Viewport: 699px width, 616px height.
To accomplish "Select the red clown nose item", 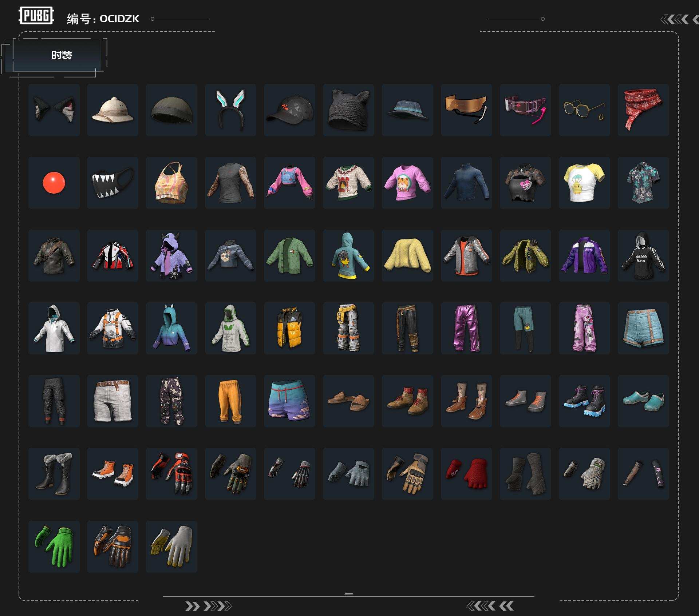I will tap(54, 183).
